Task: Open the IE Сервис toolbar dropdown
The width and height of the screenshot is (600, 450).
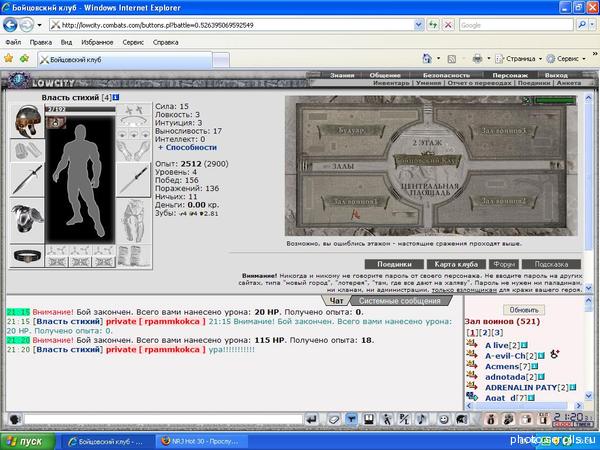Action: click(x=566, y=59)
